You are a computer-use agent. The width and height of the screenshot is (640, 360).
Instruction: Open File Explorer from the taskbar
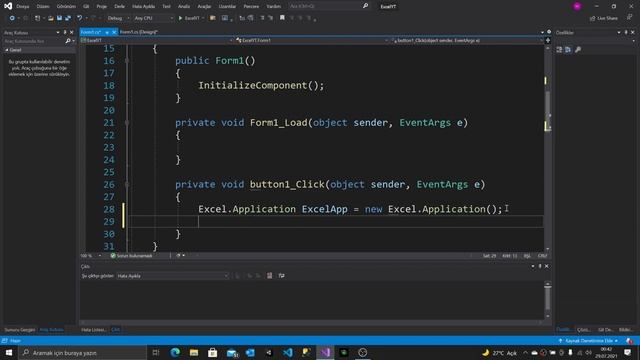coord(194,353)
